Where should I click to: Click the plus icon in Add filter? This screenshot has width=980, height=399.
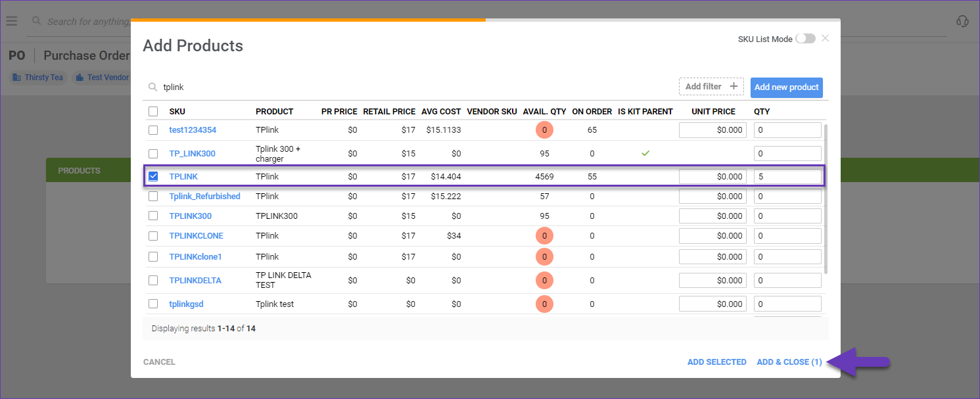point(734,86)
